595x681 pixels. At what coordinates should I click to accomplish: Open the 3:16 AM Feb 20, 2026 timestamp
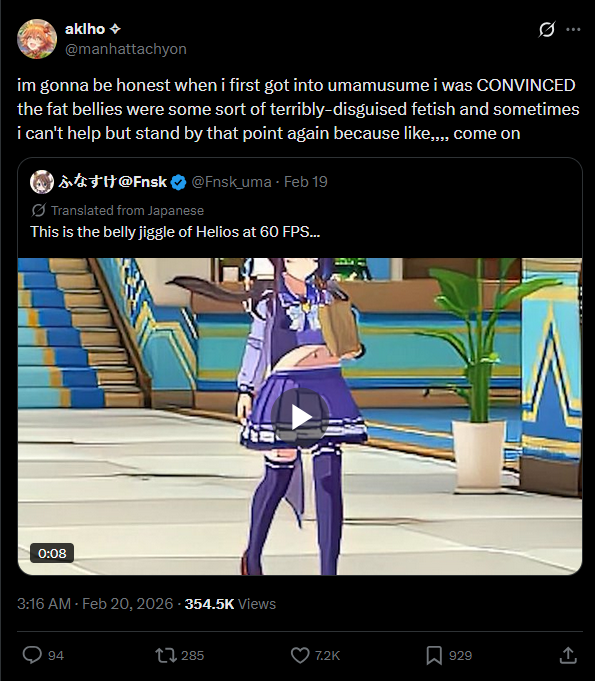[95, 604]
